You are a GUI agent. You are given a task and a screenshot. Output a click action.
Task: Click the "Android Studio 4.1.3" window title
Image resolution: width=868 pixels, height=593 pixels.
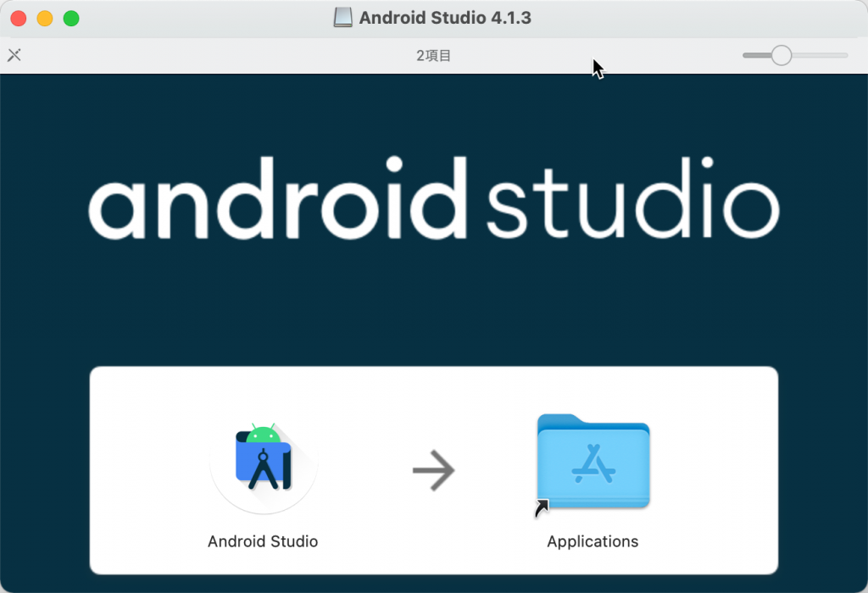point(445,18)
